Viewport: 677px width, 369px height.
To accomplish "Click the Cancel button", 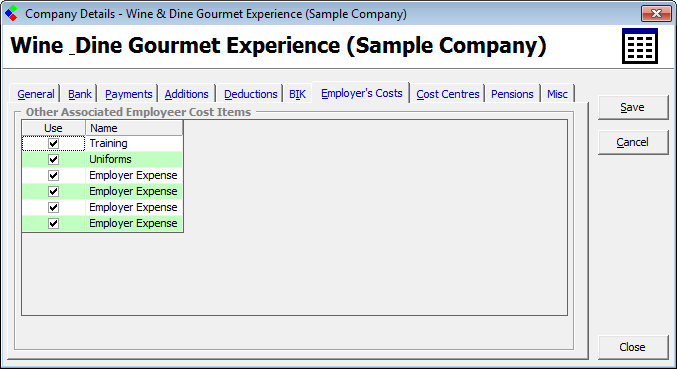I will 633,142.
